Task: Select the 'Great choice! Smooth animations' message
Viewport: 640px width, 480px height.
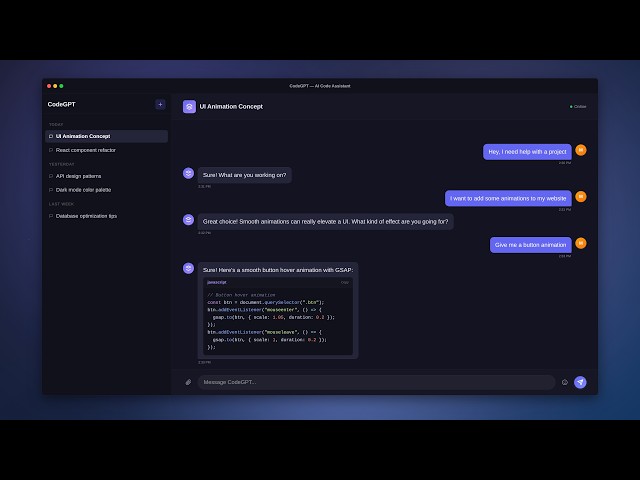Action: [x=325, y=222]
